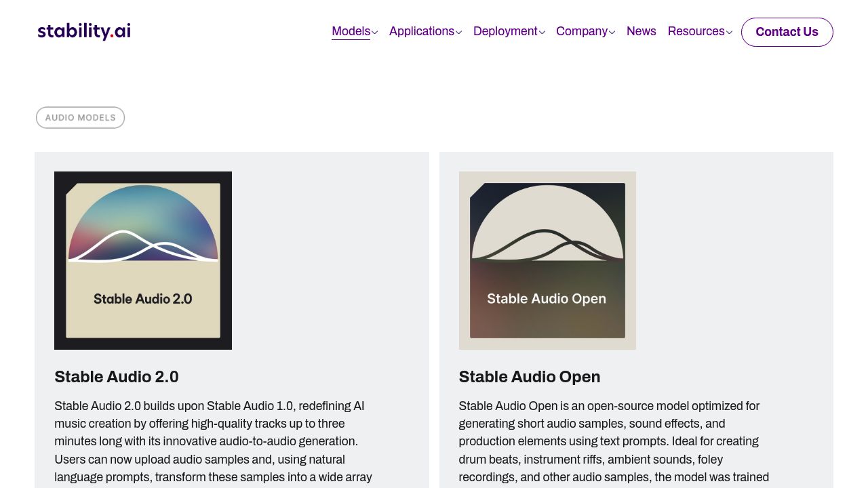Expand the Resources chevron arrow

point(729,32)
